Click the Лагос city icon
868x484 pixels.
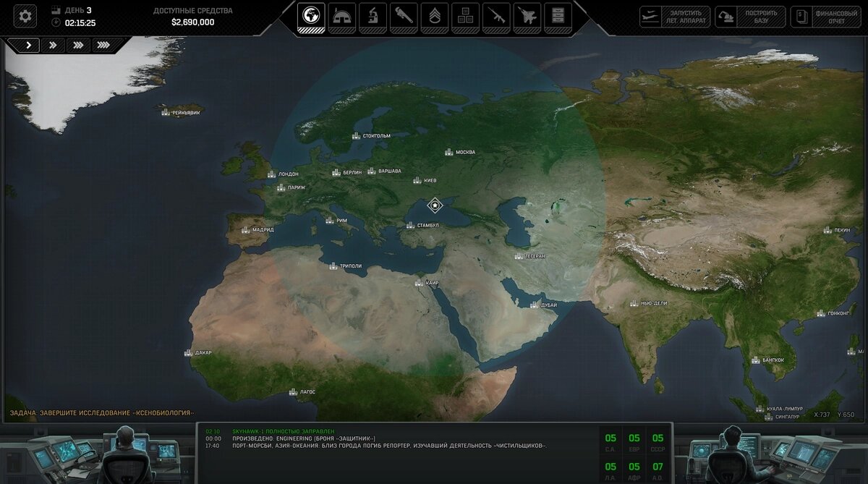coord(293,392)
